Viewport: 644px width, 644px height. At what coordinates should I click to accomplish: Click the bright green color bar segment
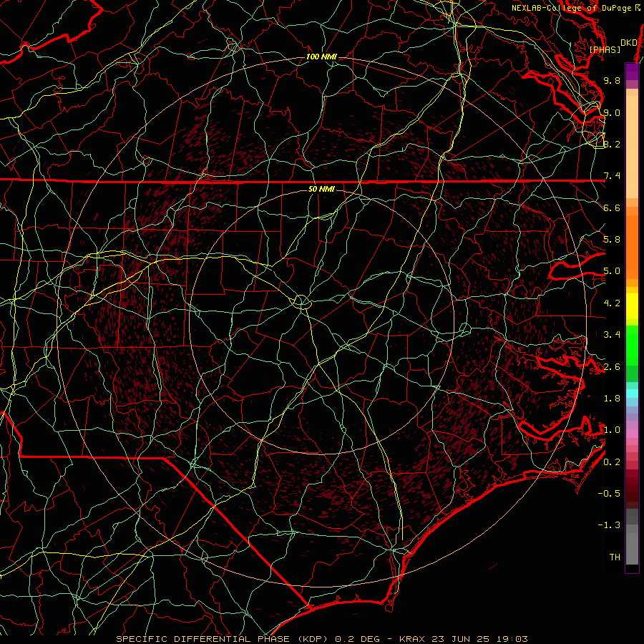[x=632, y=346]
